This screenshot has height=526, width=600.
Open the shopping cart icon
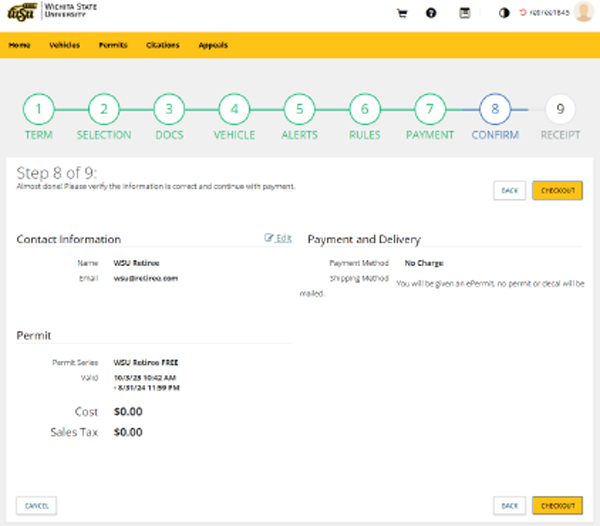pos(402,14)
